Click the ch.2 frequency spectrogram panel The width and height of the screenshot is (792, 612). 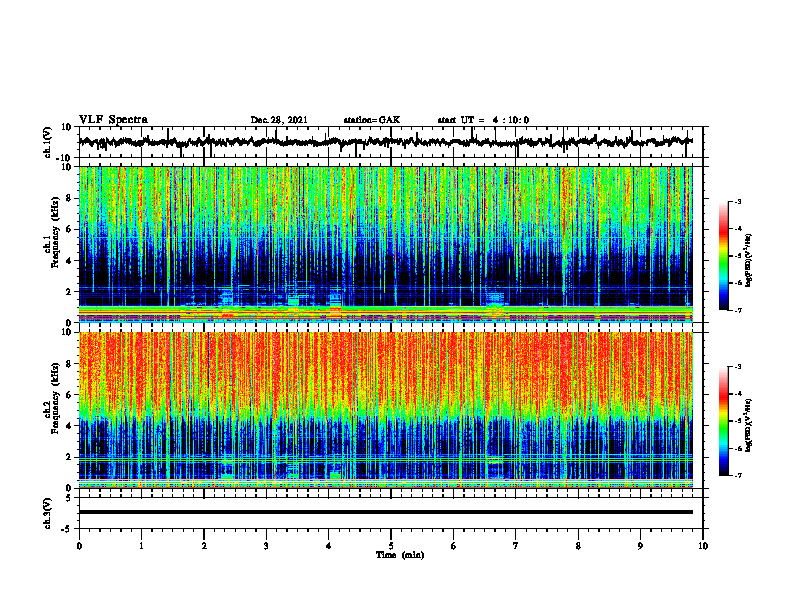pos(385,410)
